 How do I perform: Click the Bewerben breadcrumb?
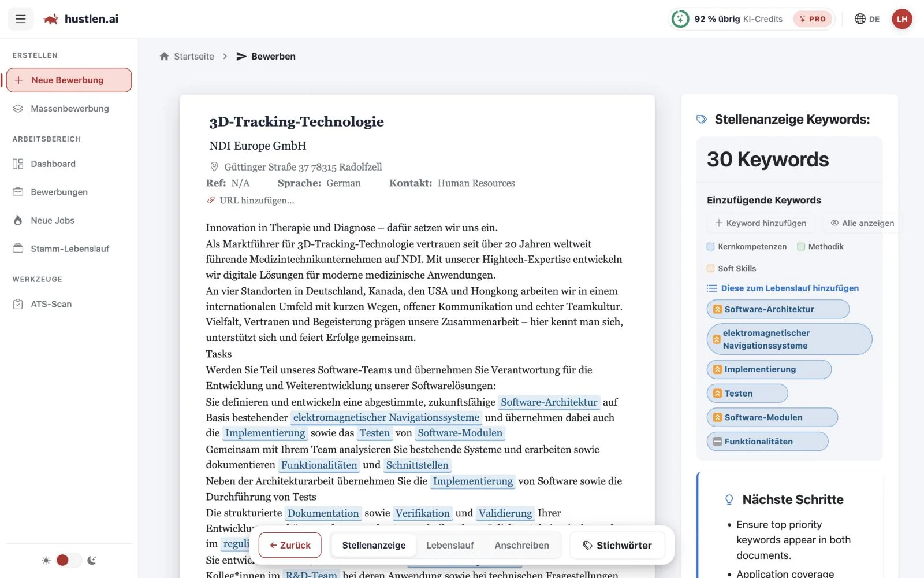[x=266, y=57]
